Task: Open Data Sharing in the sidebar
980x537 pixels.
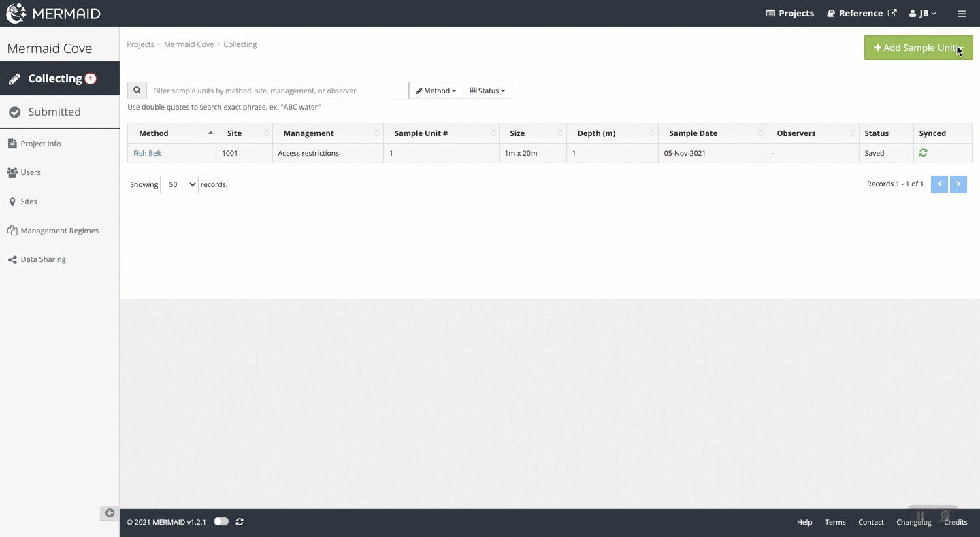Action: point(43,259)
